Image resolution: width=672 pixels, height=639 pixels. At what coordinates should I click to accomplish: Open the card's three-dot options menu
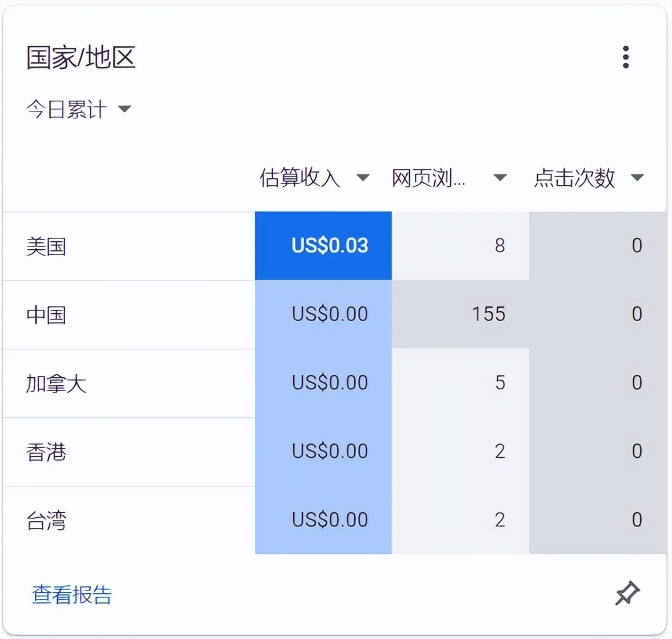(x=626, y=57)
